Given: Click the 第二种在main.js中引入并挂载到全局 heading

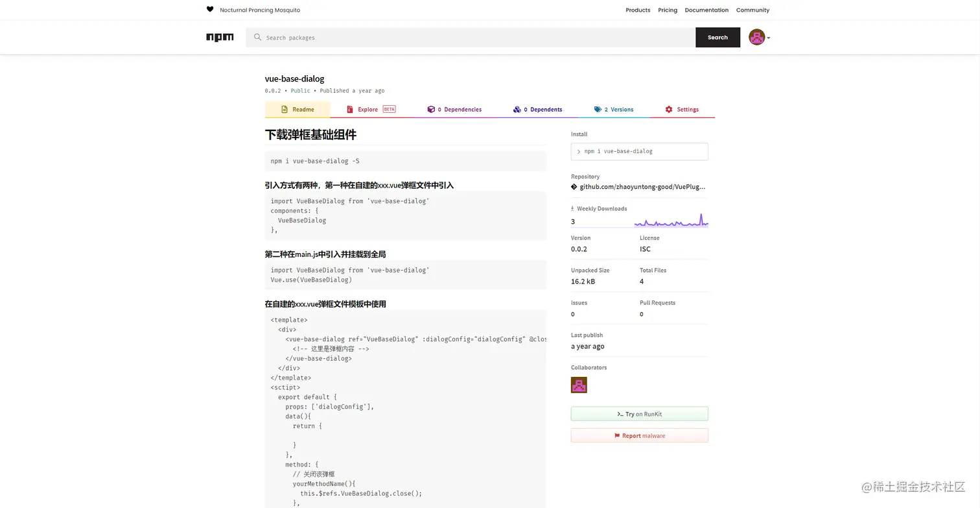Looking at the screenshot, I should [325, 254].
